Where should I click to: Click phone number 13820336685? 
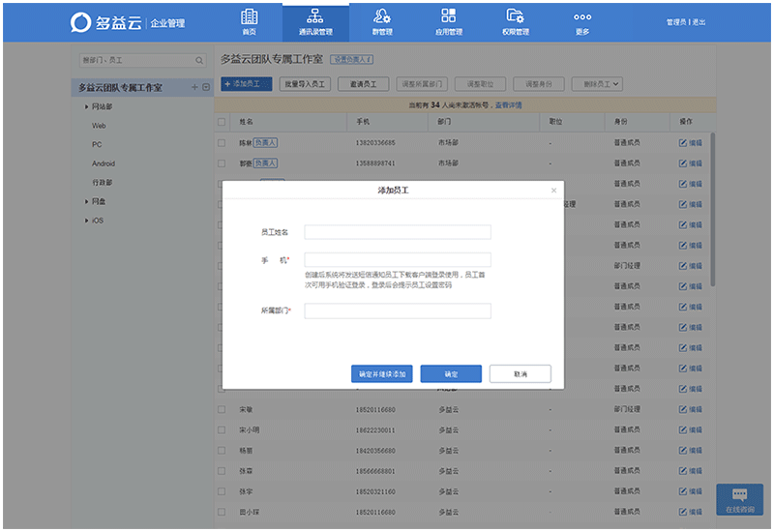coord(375,143)
